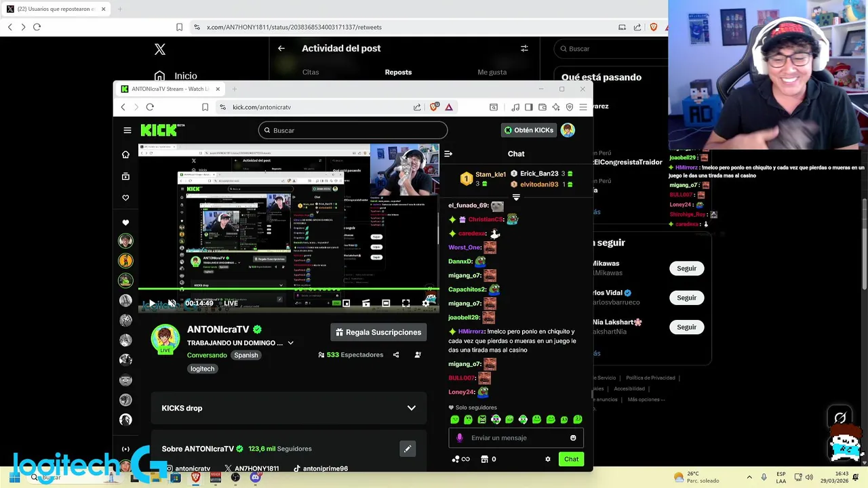Open the Kick browse sidebar icon

(125, 176)
